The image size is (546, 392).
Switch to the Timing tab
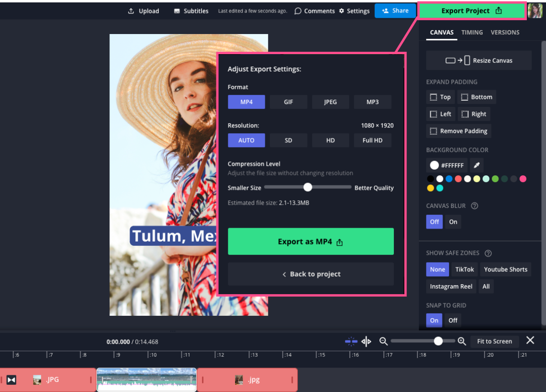click(x=472, y=33)
